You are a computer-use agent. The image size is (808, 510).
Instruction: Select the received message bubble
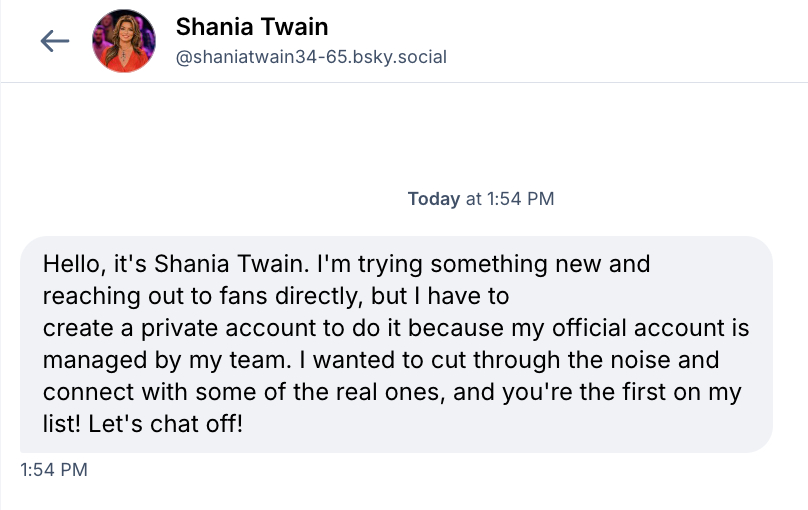click(x=396, y=344)
